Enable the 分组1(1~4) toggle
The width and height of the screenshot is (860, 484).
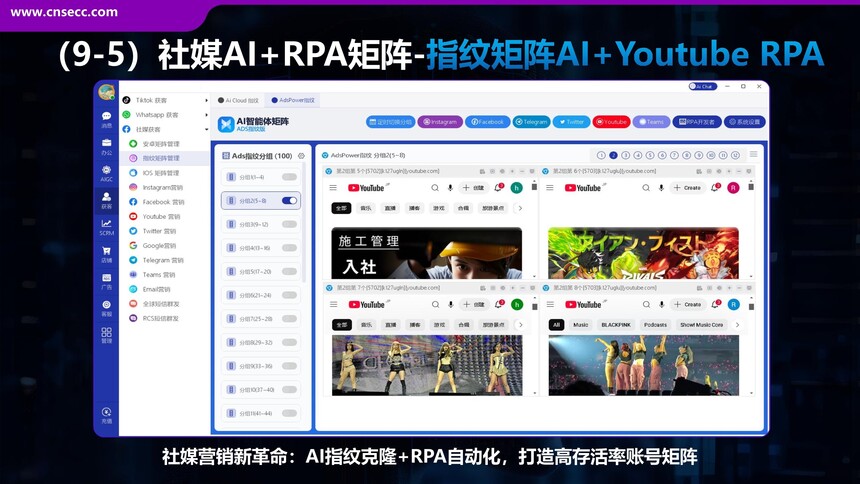tap(290, 177)
